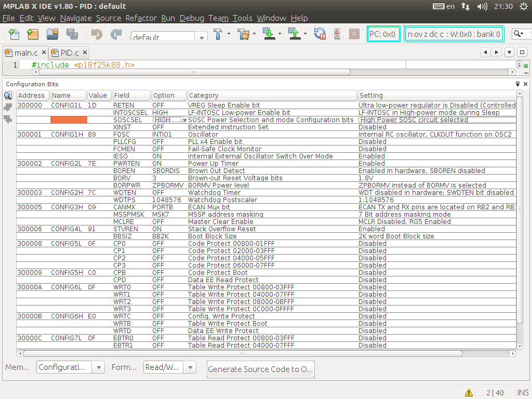532x399 pixels.
Task: Click the Make and Program Device icon
Action: [269, 34]
